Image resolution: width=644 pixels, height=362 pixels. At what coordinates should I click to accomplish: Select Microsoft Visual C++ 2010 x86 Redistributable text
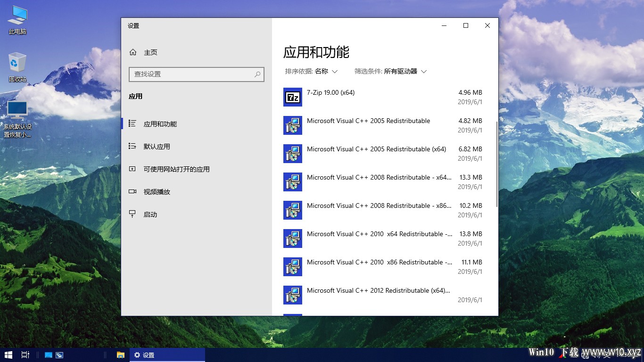(x=380, y=262)
